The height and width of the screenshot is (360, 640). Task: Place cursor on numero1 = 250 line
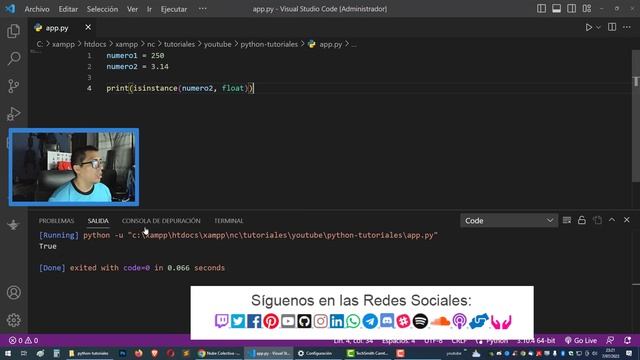135,56
